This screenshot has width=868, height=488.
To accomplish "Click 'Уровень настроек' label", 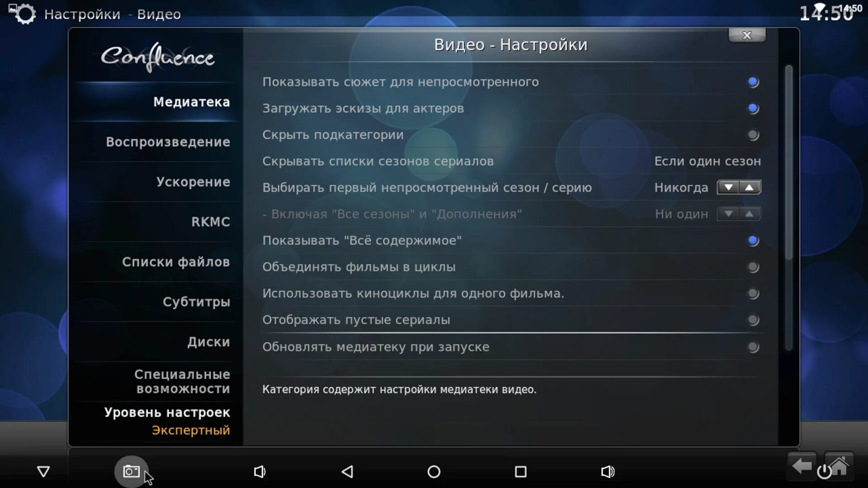I will [x=167, y=412].
